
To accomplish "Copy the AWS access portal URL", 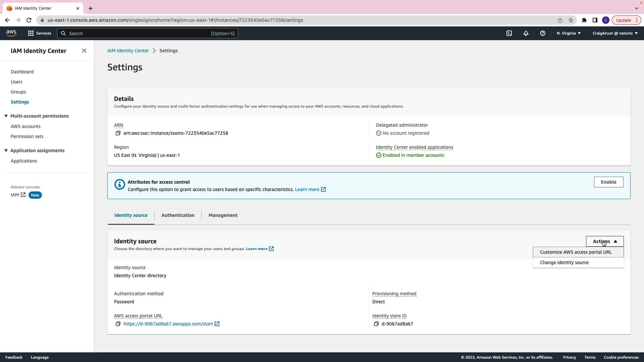I will pos(118,324).
